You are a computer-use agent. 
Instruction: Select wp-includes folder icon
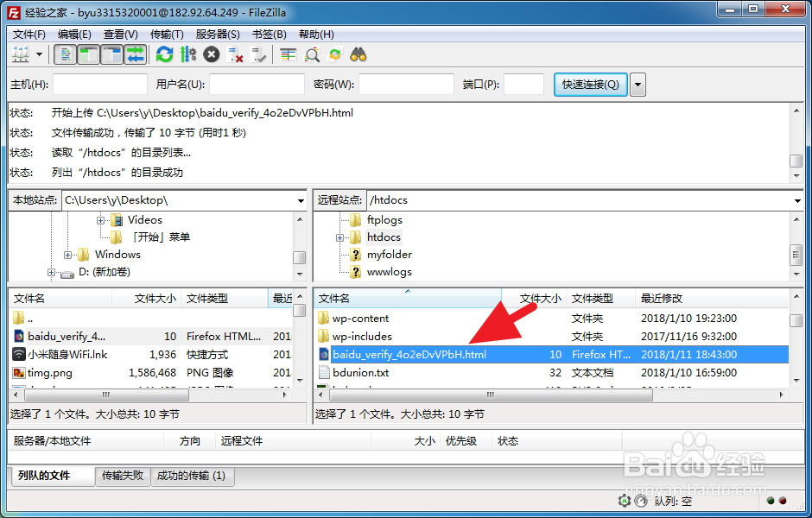324,337
